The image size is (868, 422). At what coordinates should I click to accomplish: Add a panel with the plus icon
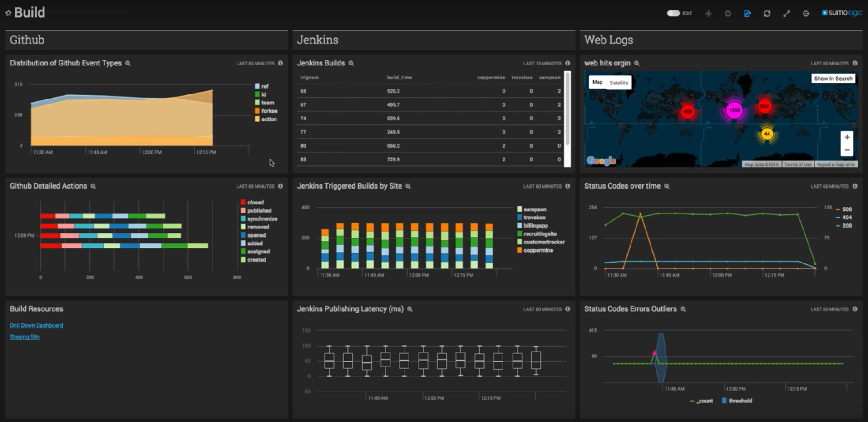(708, 14)
